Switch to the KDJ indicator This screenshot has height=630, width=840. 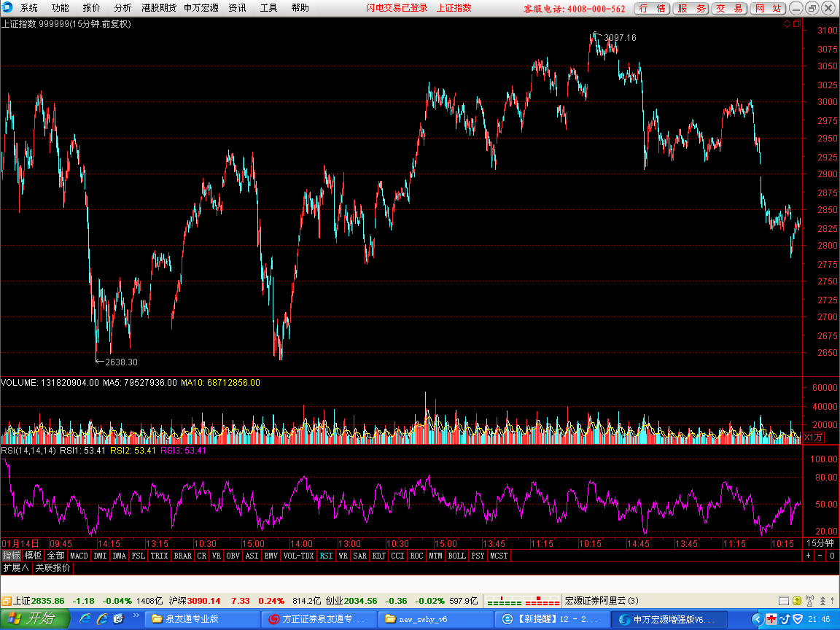[378, 556]
